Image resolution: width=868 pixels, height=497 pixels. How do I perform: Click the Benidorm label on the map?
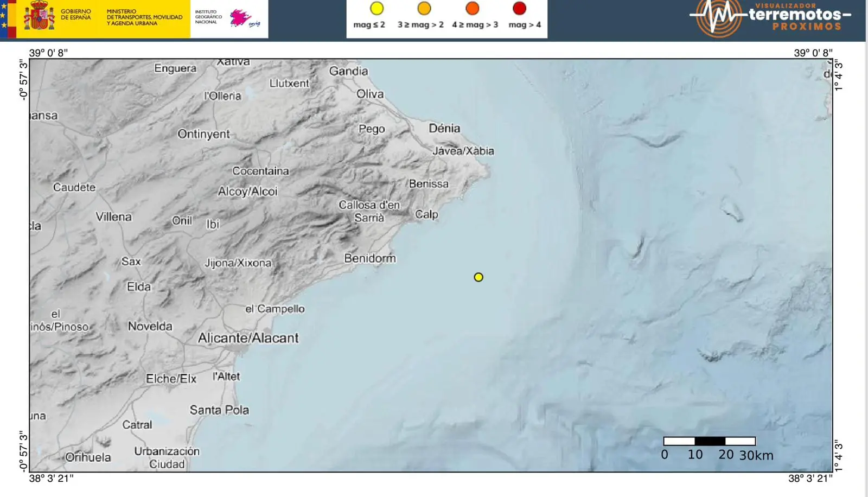pyautogui.click(x=370, y=258)
